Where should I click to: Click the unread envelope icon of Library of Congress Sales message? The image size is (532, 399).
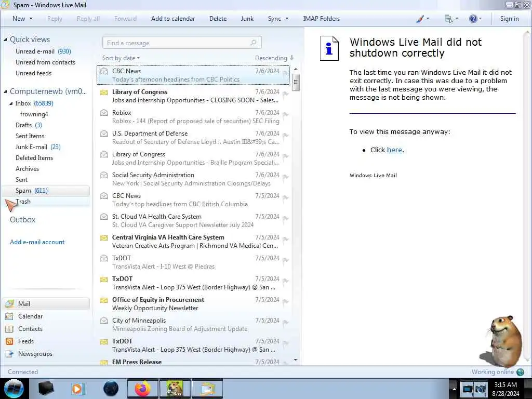pyautogui.click(x=104, y=92)
